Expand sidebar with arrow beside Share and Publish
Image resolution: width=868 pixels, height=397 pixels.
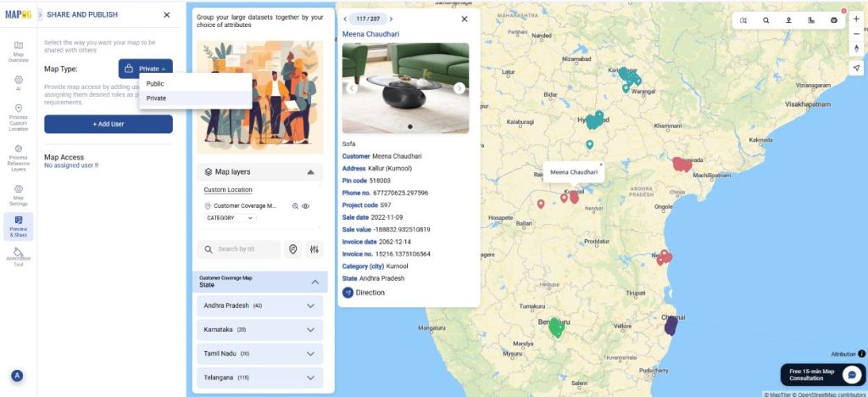coord(41,15)
